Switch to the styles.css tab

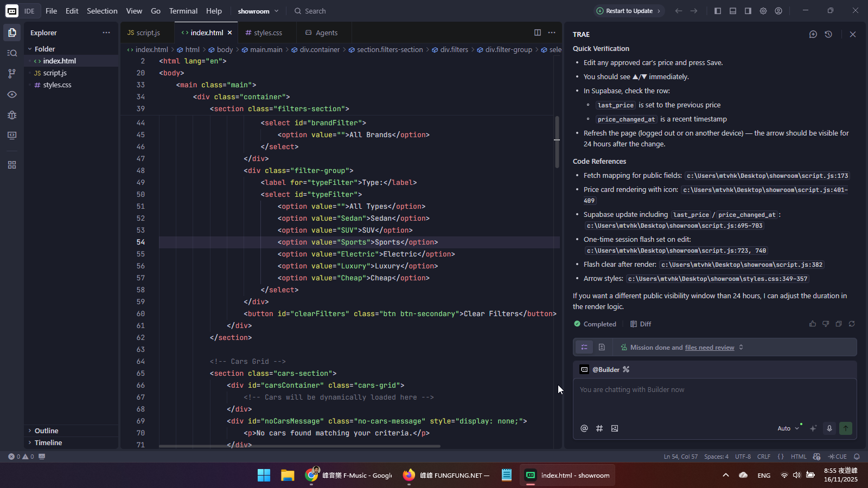tap(268, 33)
